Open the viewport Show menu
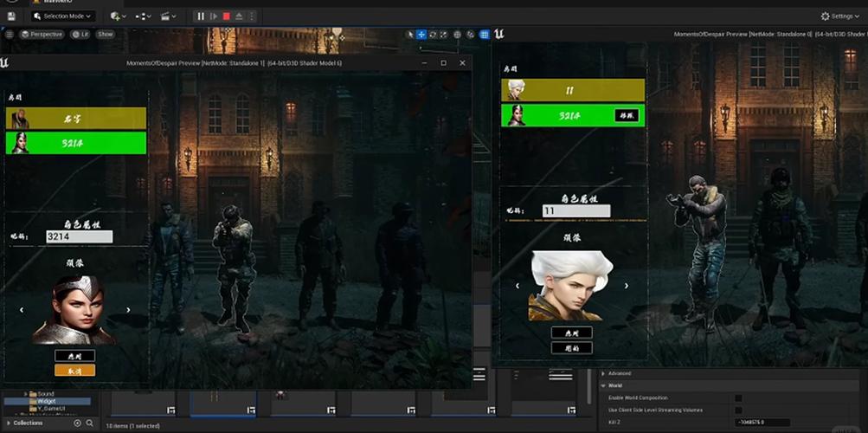 click(x=106, y=35)
